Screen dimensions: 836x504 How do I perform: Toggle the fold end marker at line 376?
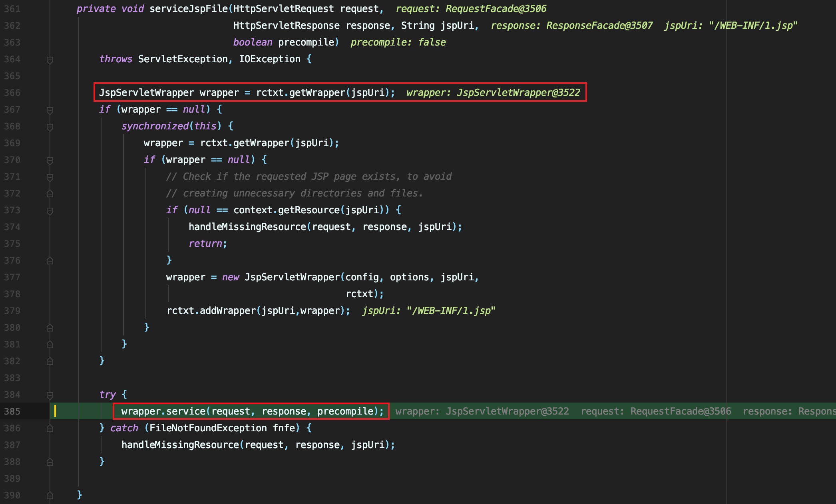(50, 261)
